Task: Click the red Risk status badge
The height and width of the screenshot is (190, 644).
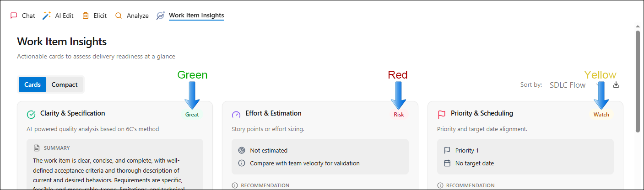Action: pos(399,115)
